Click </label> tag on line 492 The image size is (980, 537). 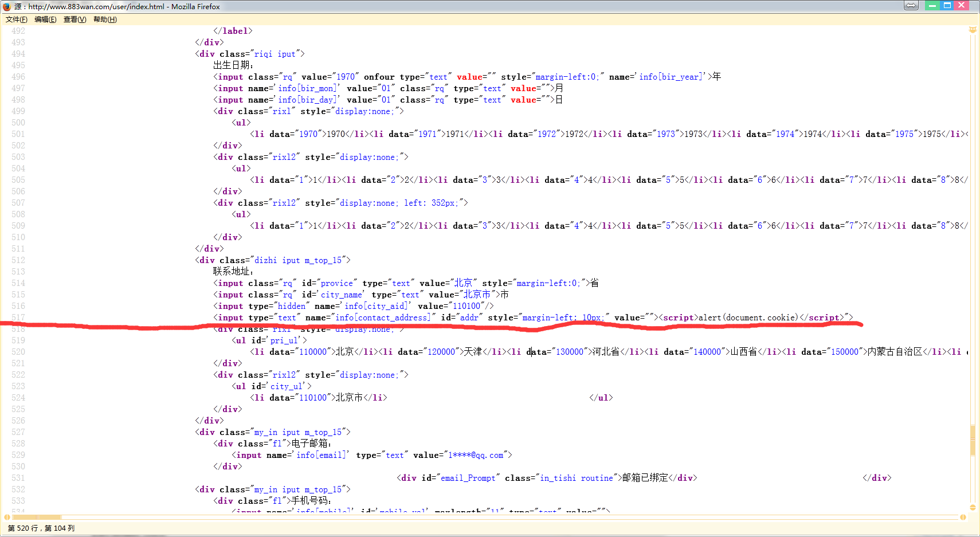(x=233, y=31)
